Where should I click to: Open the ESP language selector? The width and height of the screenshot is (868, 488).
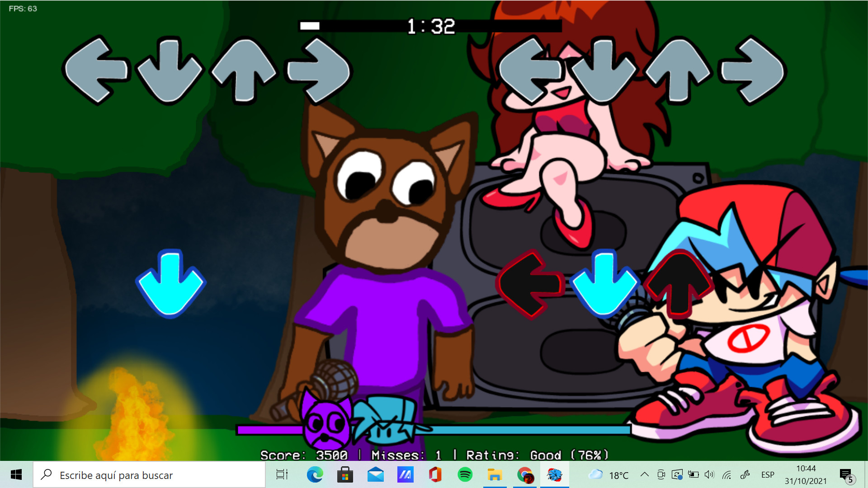767,475
